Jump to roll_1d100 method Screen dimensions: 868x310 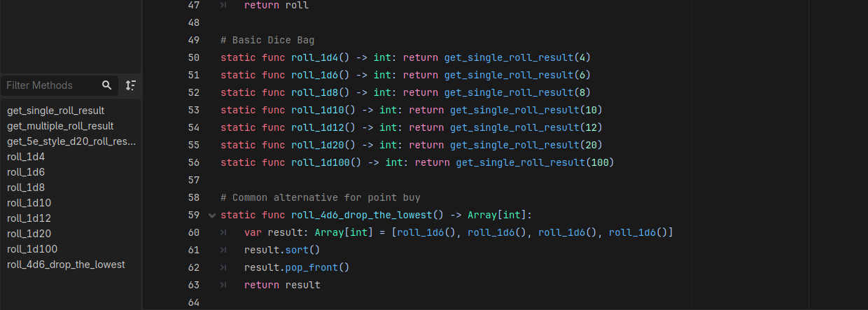tap(32, 249)
